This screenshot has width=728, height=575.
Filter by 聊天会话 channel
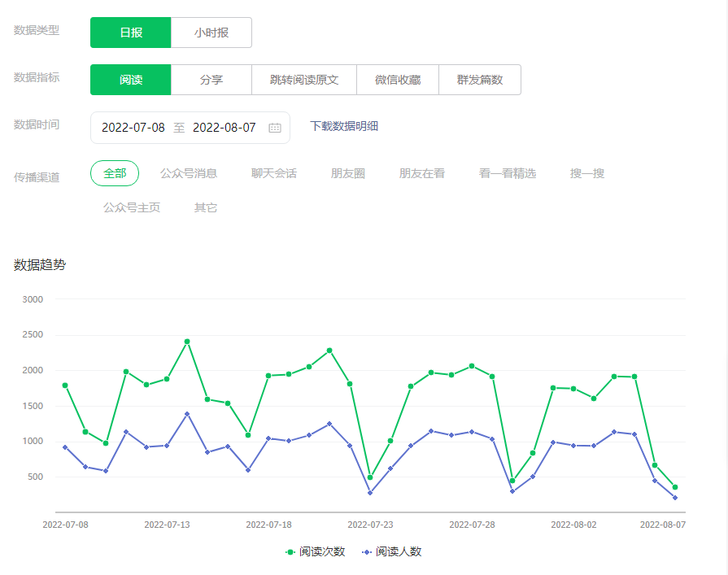[274, 173]
